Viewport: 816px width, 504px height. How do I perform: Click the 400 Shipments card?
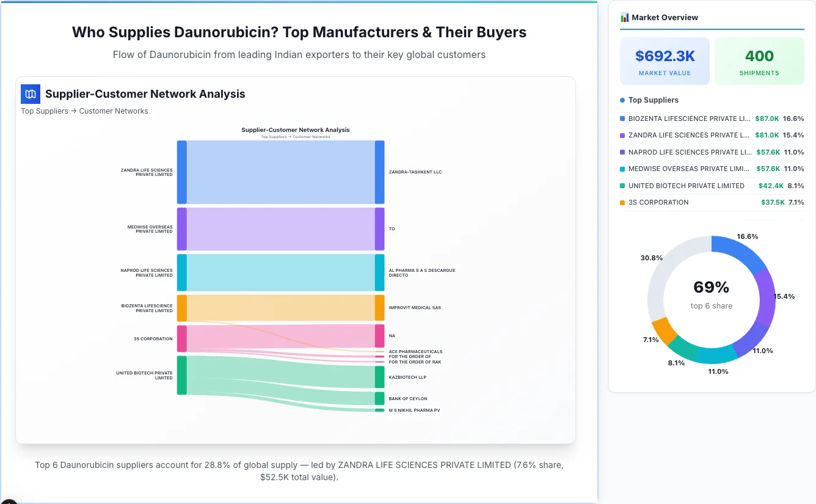pos(759,60)
